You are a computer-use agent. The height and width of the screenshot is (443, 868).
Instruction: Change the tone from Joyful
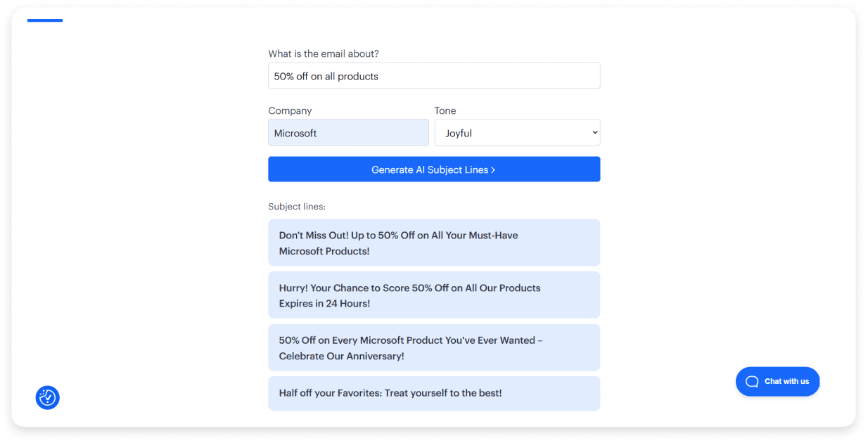517,132
